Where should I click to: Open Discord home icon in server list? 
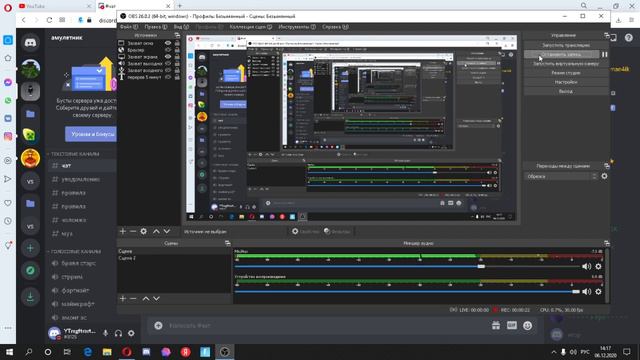pyautogui.click(x=30, y=42)
